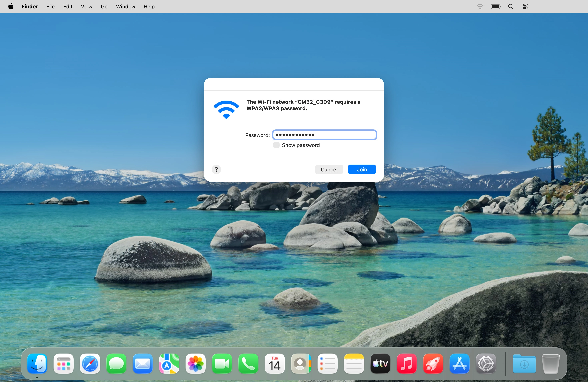Cancel the Wi-Fi password dialog

coord(329,169)
